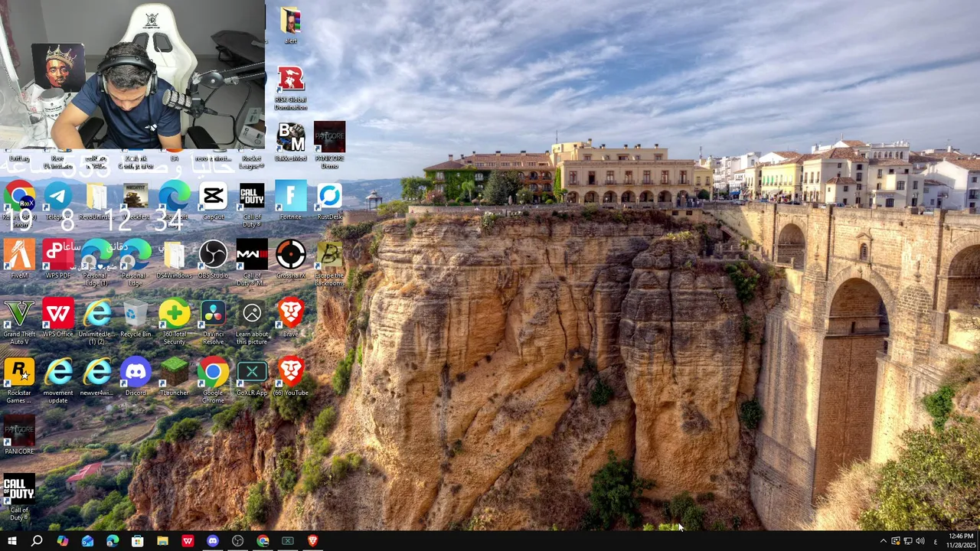Viewport: 980px width, 551px height.
Task: Open the folder icon above RISK shortcut
Action: pyautogui.click(x=290, y=25)
